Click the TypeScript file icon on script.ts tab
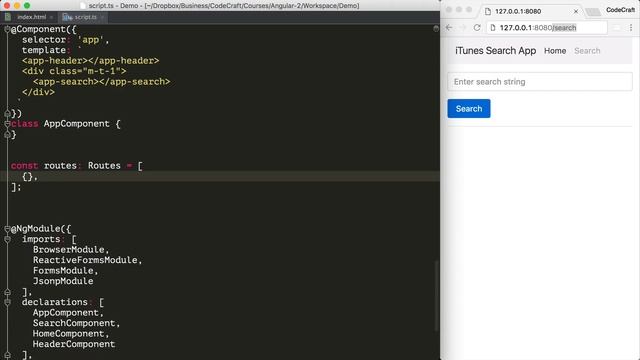The width and height of the screenshot is (640, 360). [x=67, y=17]
